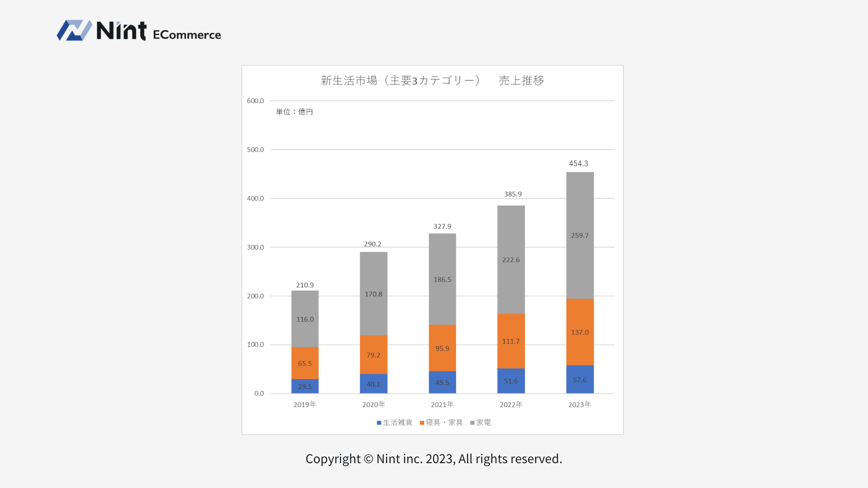Click the copyright Nint inc. text
The height and width of the screenshot is (488, 868).
point(434,459)
